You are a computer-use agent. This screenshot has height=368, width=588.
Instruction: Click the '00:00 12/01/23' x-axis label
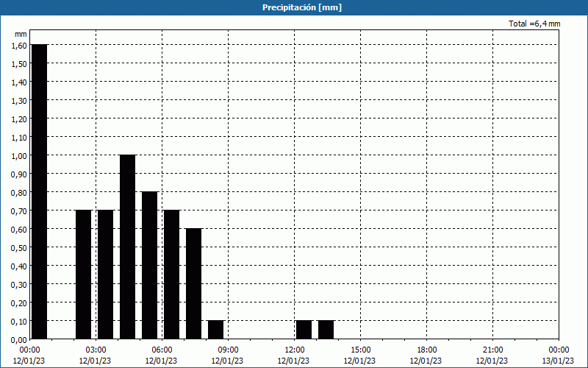29,355
